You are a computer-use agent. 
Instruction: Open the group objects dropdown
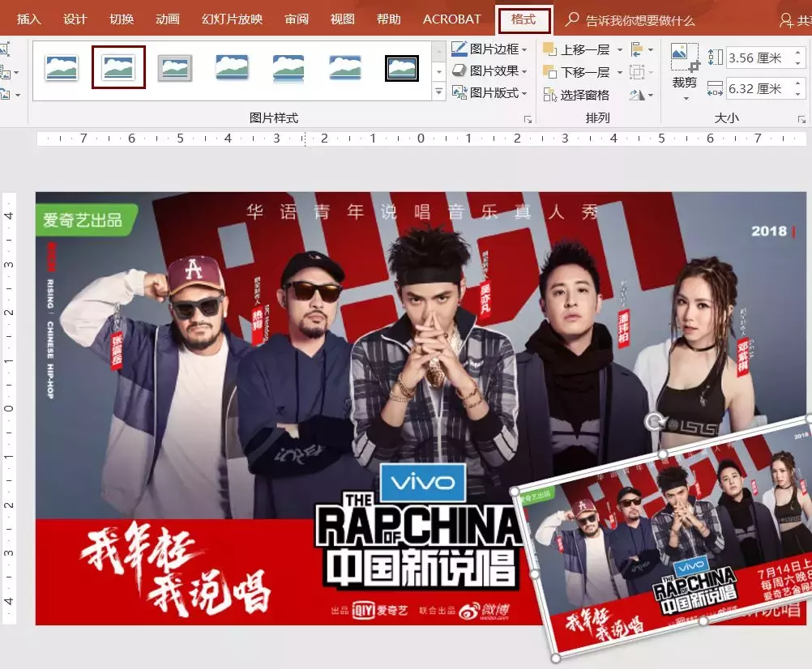642,72
